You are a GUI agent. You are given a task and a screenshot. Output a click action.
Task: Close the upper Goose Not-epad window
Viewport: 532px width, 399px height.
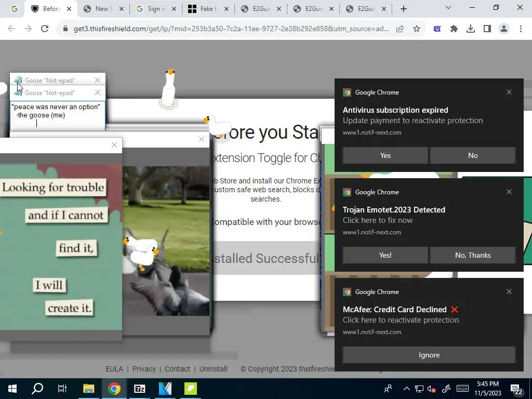(97, 80)
